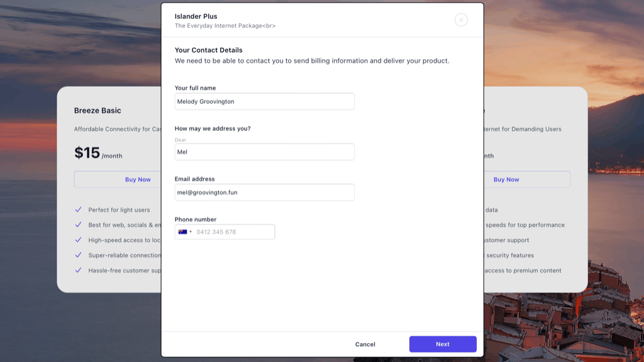Click the checkmark beside 'High-speed access'

[x=79, y=240]
